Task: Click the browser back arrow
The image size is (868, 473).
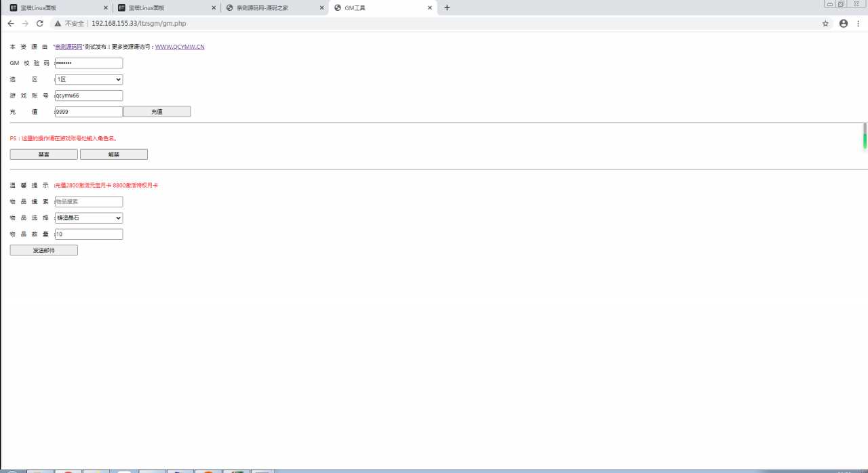Action: click(11, 23)
